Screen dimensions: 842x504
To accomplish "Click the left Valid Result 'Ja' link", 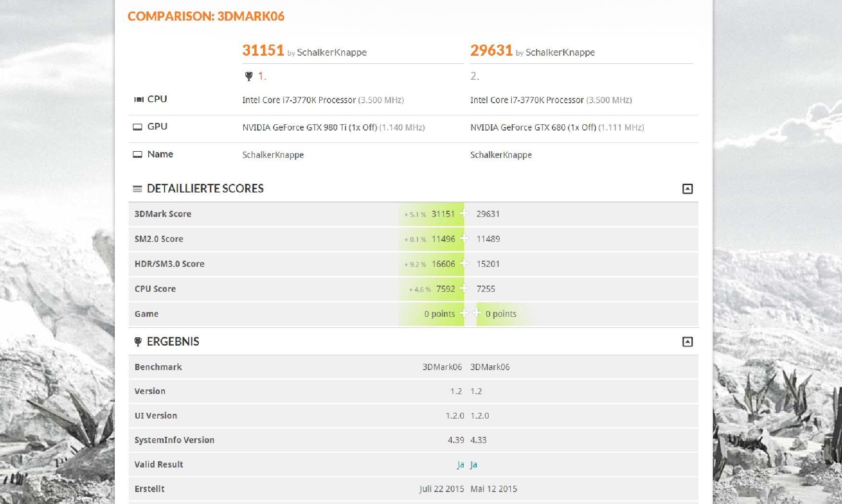I will point(460,465).
